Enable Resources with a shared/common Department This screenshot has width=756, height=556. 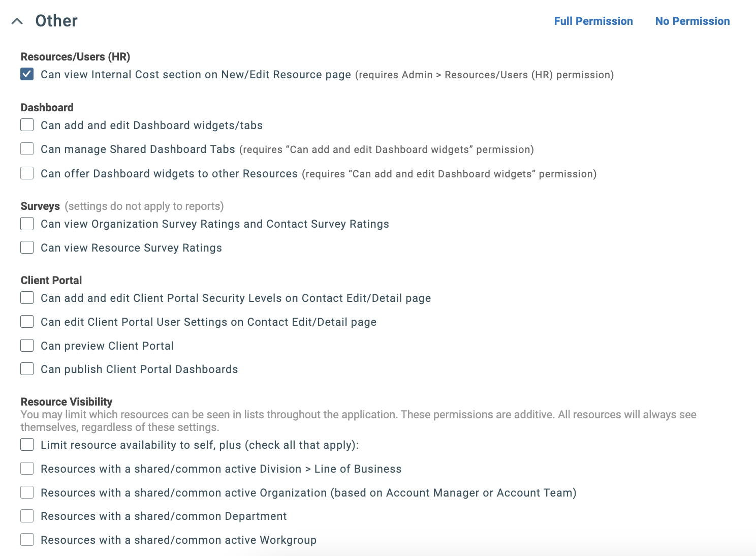pos(26,515)
